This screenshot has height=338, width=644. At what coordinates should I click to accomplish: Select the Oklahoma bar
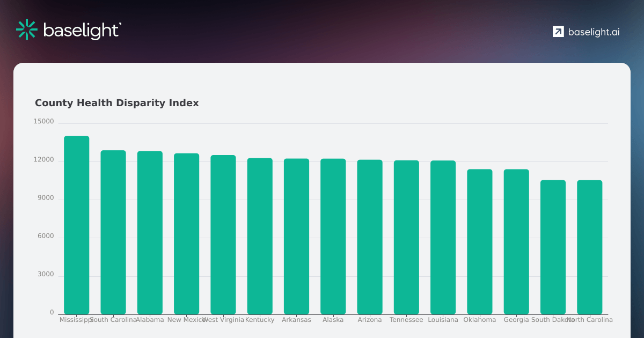pyautogui.click(x=480, y=241)
